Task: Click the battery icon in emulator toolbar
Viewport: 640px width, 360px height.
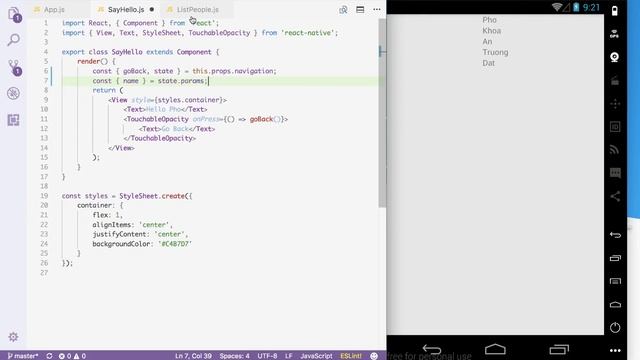Action: click(x=615, y=11)
